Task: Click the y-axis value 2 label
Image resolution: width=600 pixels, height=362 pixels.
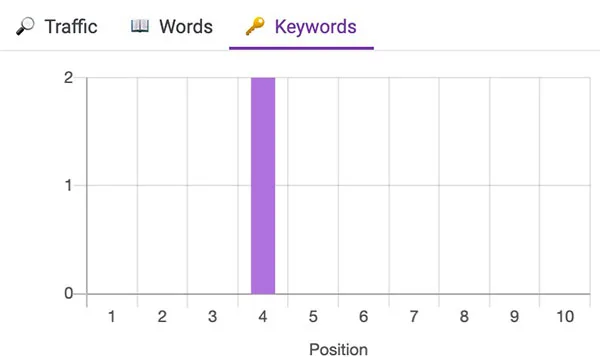Action: [x=68, y=78]
